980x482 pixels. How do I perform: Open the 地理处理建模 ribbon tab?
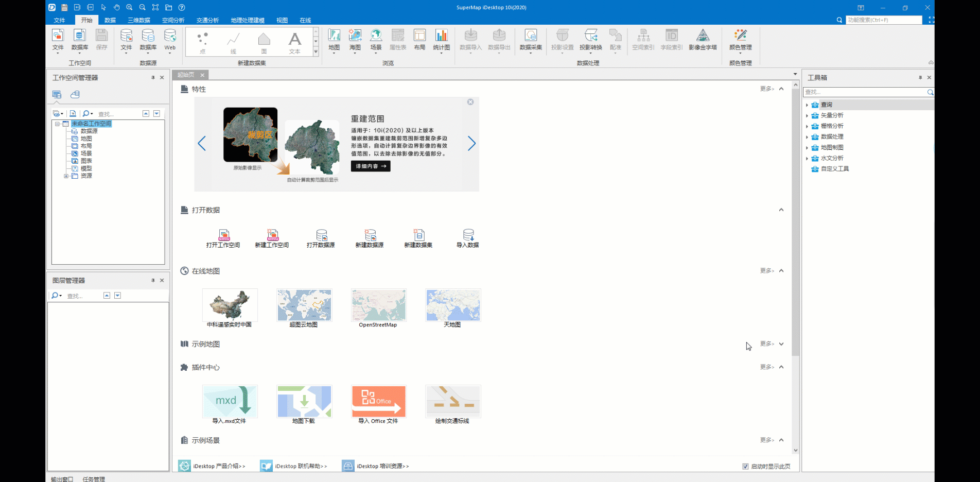click(x=248, y=20)
